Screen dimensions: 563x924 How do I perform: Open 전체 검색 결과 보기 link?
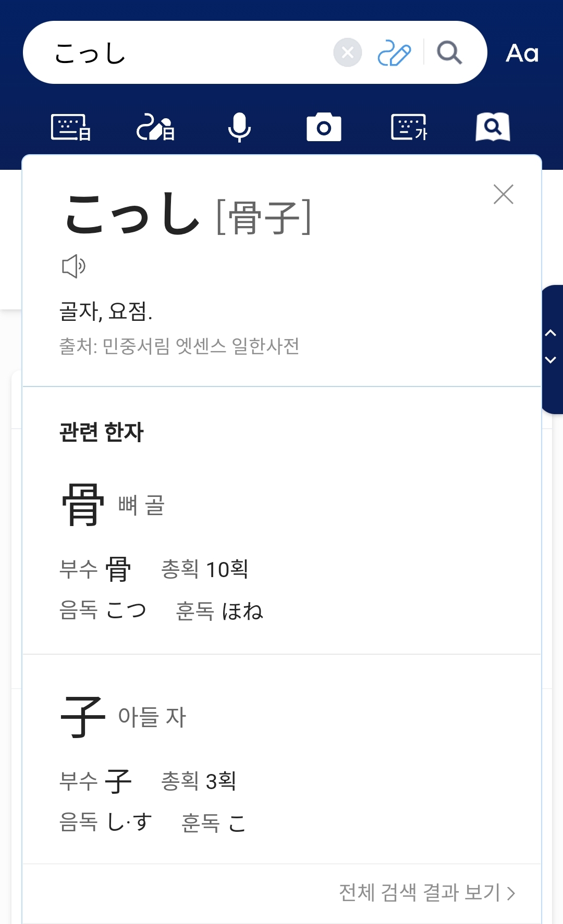426,893
